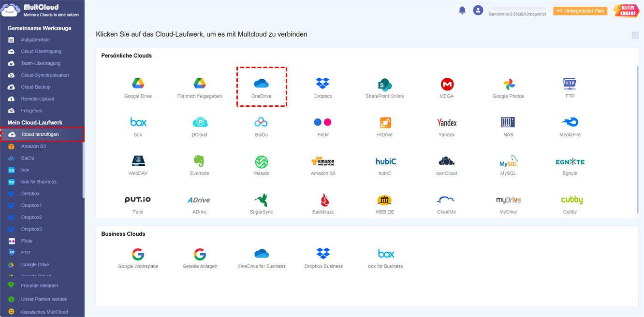The image size is (644, 317).
Task: Open Cloud-Synchronisation in sidebar
Action: coord(45,75)
